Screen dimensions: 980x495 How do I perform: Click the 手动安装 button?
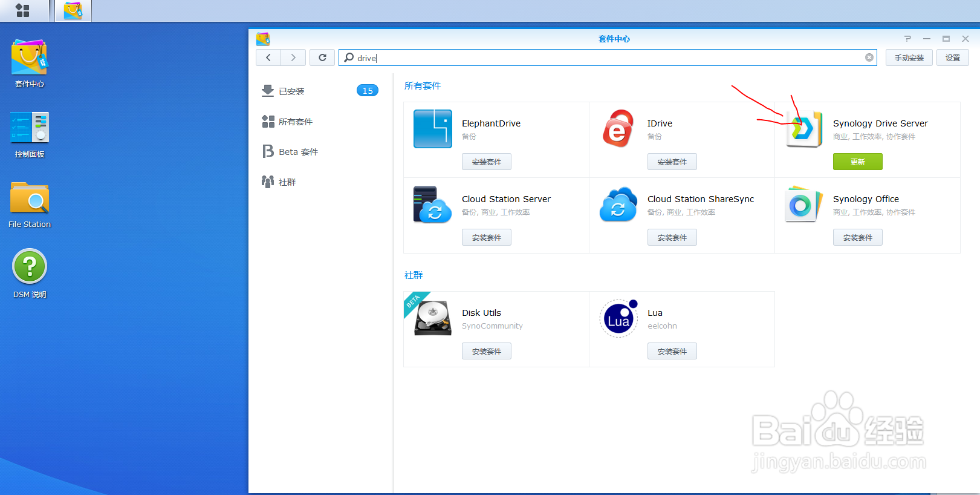[x=909, y=57]
